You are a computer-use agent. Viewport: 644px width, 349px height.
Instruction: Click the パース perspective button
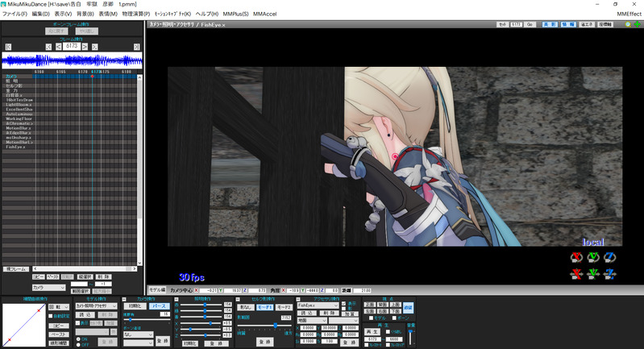click(x=159, y=306)
